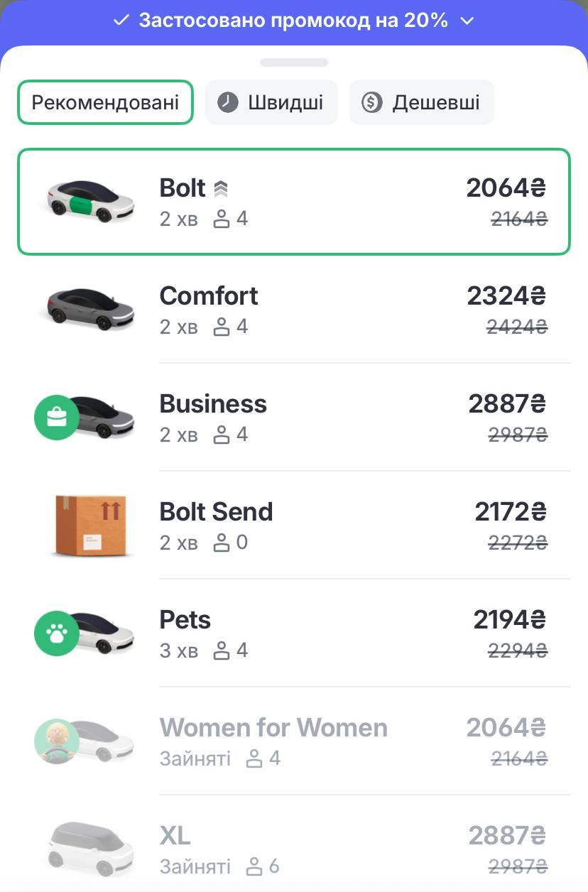
Task: Select the Рекомендовані tab
Action: click(105, 102)
